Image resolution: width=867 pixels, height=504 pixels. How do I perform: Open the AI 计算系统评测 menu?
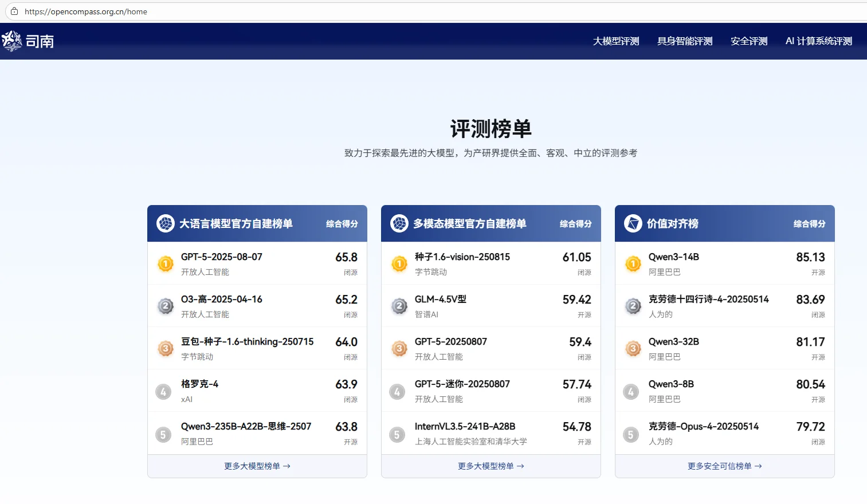[818, 41]
